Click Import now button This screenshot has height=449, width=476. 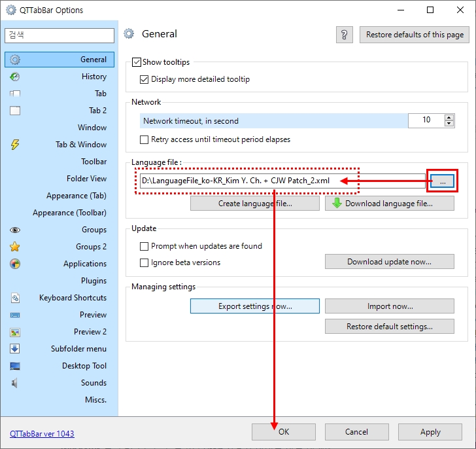coord(390,306)
